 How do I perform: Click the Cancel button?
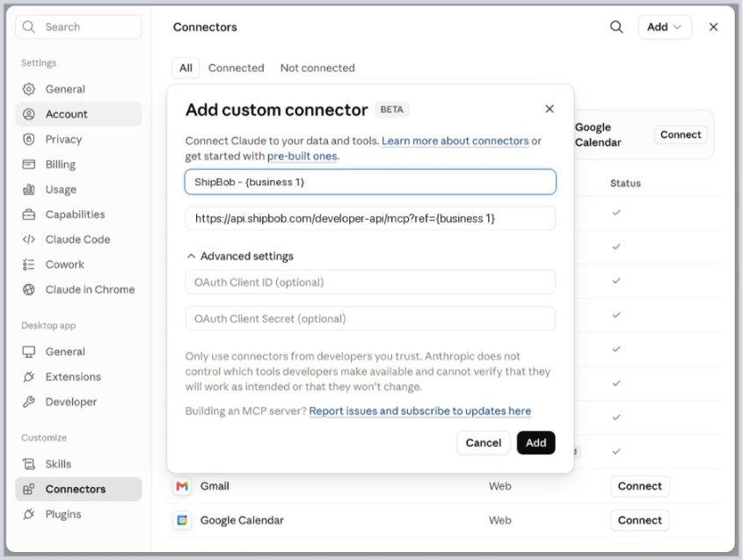[x=484, y=443]
